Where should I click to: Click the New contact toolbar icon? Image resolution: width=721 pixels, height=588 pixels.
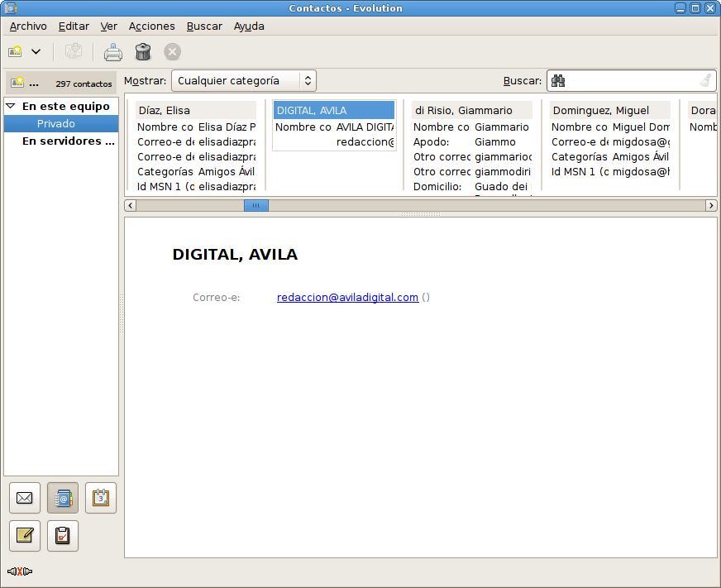pyautogui.click(x=15, y=51)
